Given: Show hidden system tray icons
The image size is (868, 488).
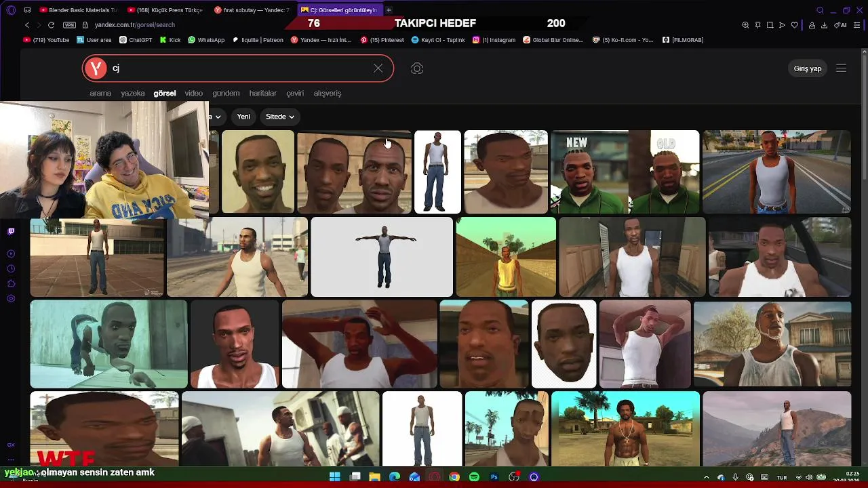Looking at the screenshot, I should click(x=706, y=477).
